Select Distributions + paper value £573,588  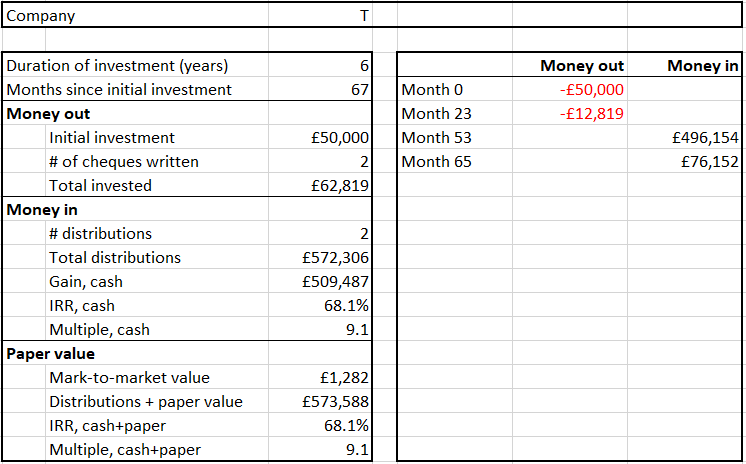pyautogui.click(x=337, y=402)
